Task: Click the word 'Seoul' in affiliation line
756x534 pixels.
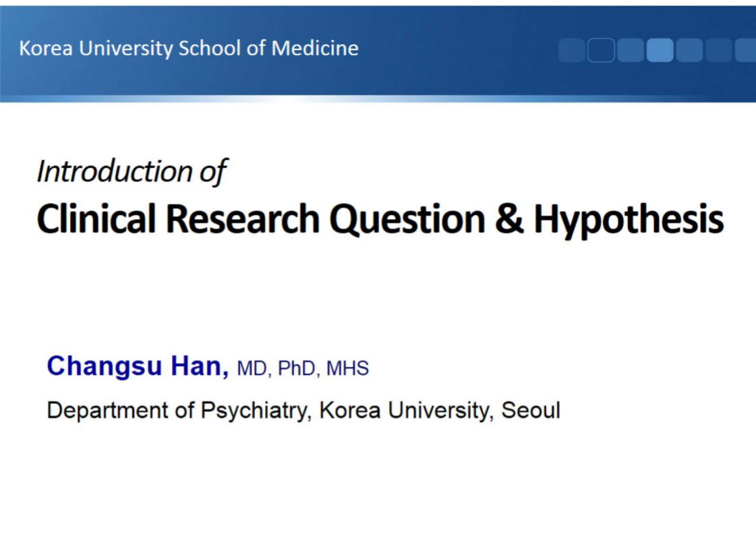Action: click(531, 410)
